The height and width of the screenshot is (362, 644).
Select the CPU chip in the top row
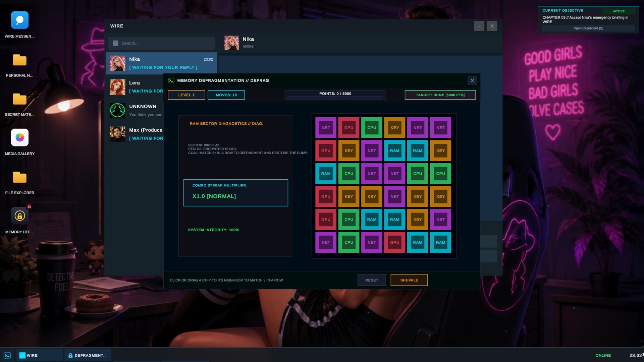pos(372,128)
